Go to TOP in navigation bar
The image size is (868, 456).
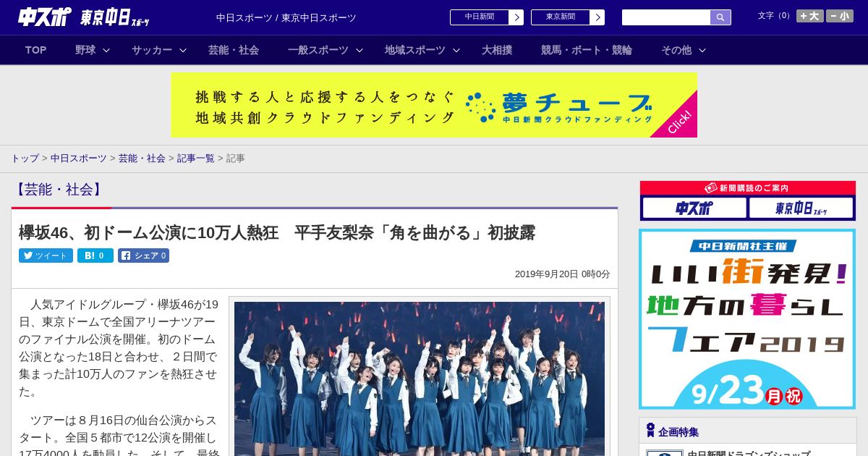36,50
